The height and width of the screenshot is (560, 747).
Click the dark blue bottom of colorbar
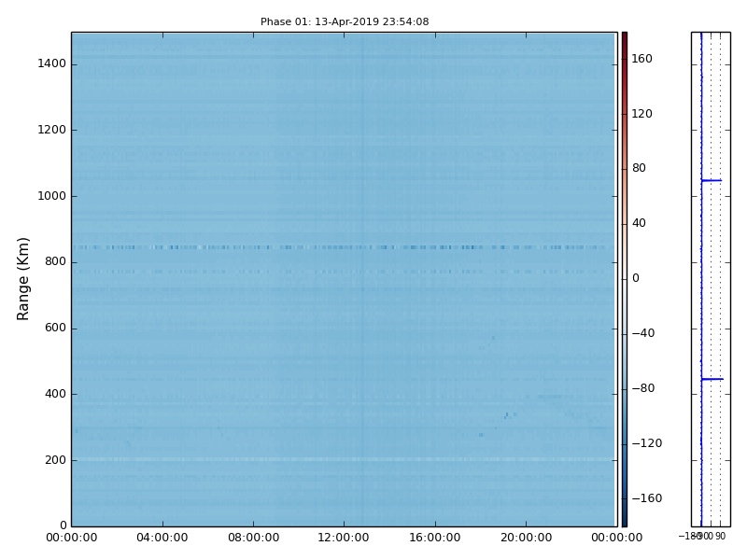624,520
